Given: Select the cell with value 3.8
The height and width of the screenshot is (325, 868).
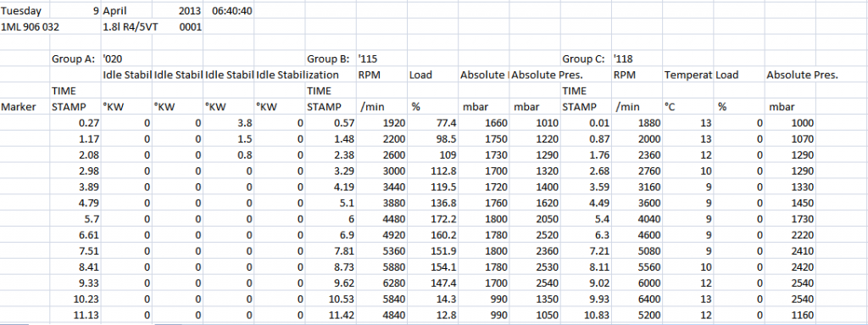Looking at the screenshot, I should (x=229, y=123).
